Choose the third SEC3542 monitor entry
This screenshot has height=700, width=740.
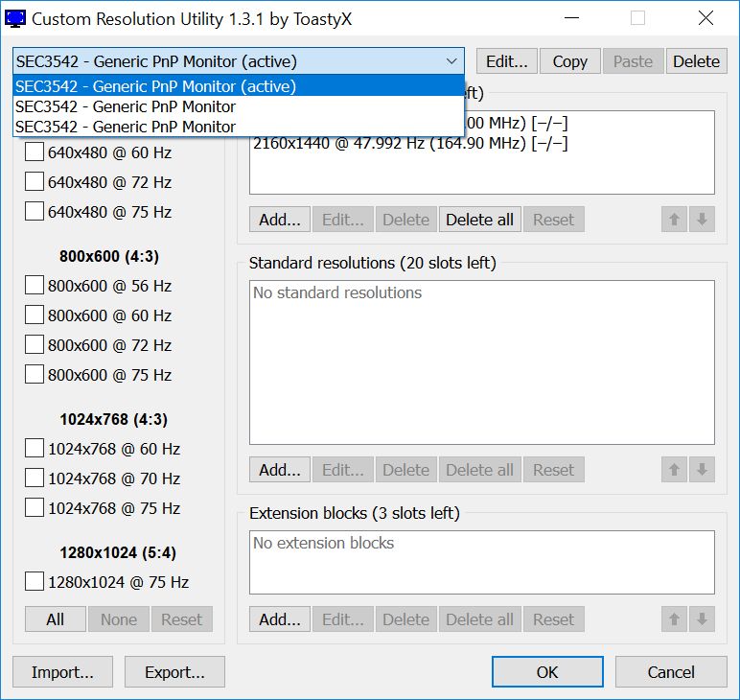click(126, 127)
